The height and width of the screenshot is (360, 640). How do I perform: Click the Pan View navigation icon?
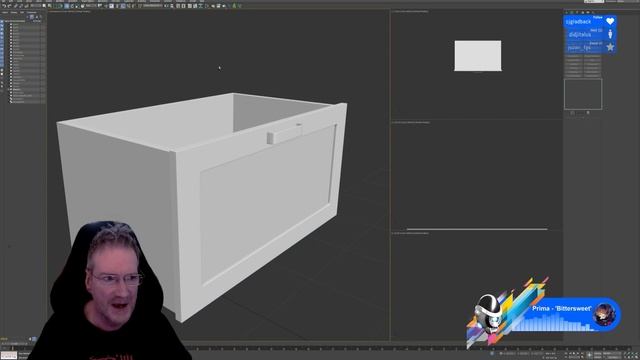(x=629, y=358)
